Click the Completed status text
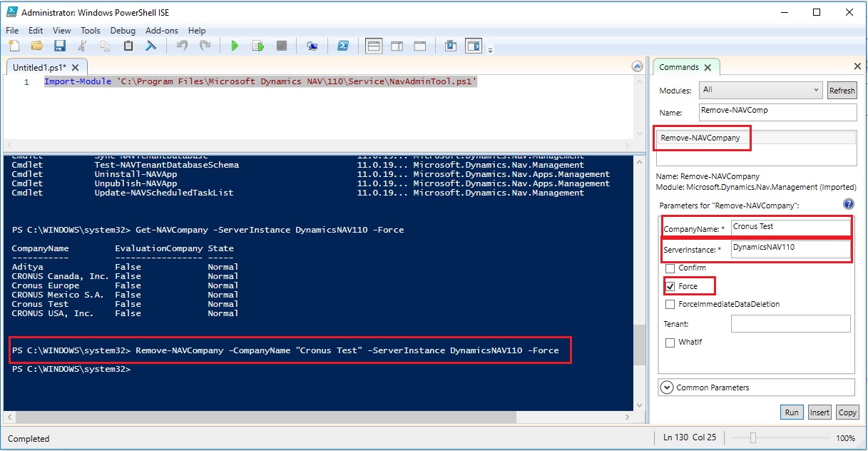Viewport: 868px width, 451px height. point(29,439)
